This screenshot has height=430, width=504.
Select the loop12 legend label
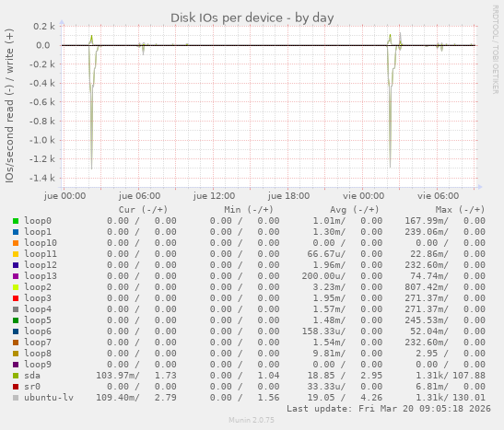coord(41,265)
